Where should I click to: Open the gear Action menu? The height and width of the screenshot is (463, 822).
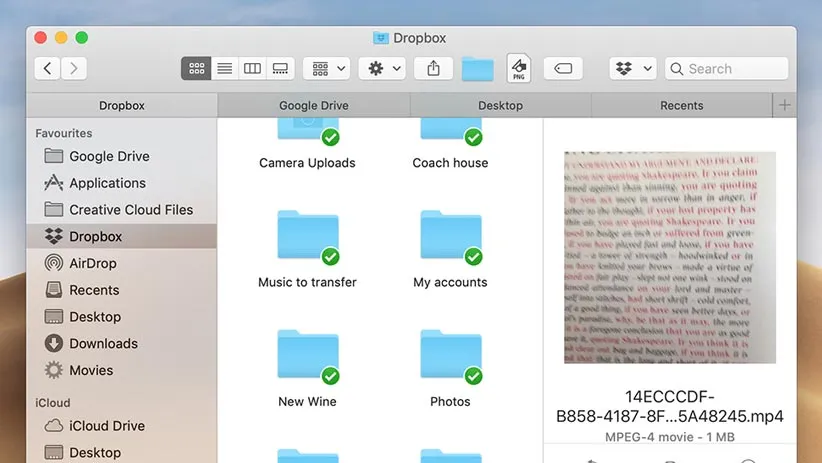click(385, 68)
